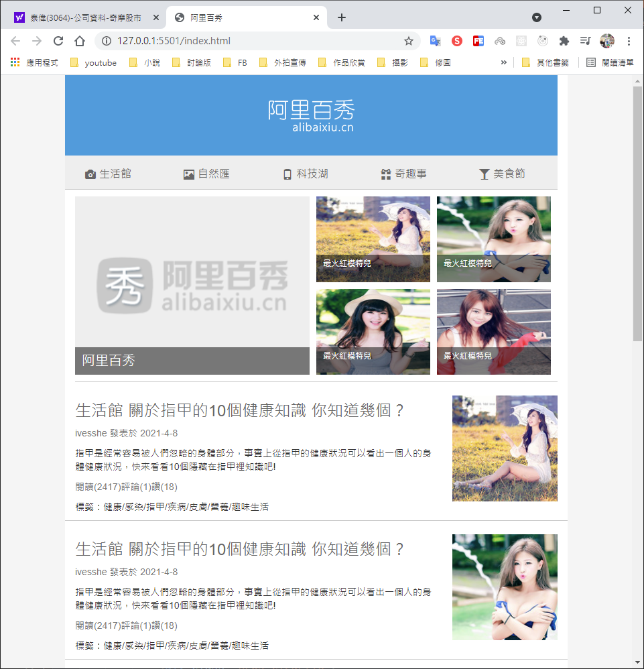Expand hidden bookmarks with the » chevron
This screenshot has height=669, width=644.
(504, 63)
